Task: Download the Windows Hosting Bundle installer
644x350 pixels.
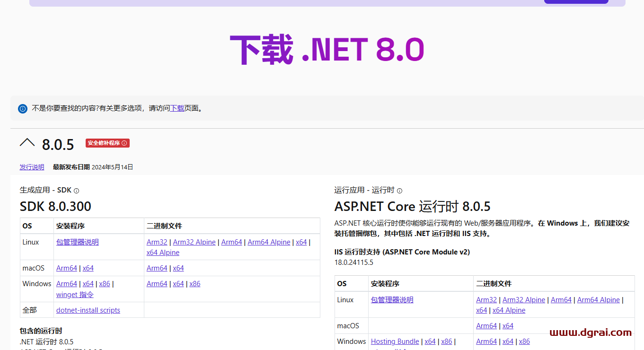Action: click(395, 341)
